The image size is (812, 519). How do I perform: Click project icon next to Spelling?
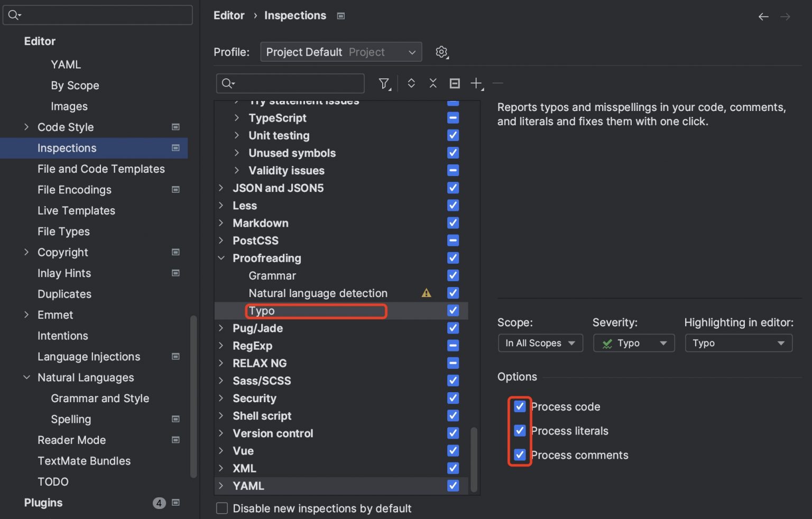(176, 419)
